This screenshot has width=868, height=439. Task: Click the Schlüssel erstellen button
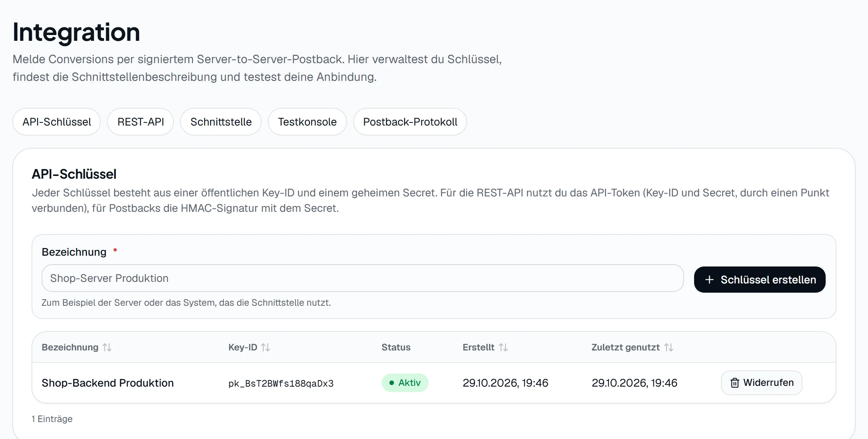pos(760,280)
